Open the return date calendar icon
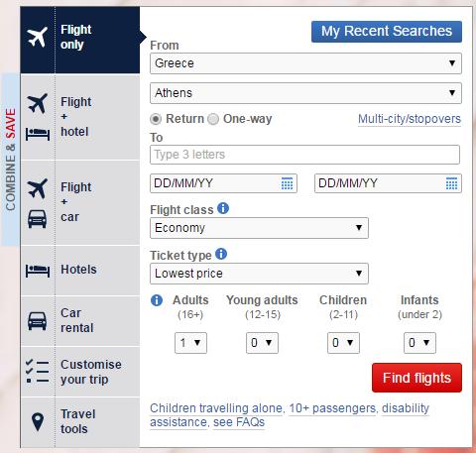This screenshot has height=453, width=476. point(451,183)
